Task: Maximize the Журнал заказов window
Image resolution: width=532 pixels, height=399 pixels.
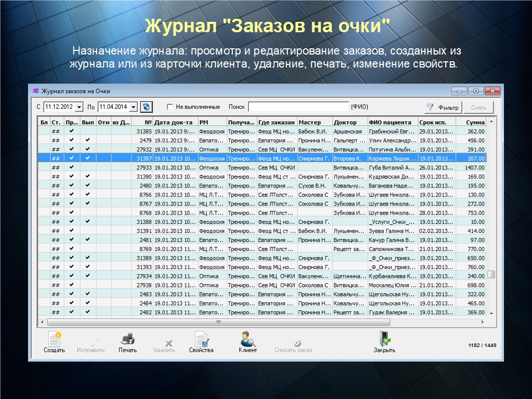Action: click(475, 91)
